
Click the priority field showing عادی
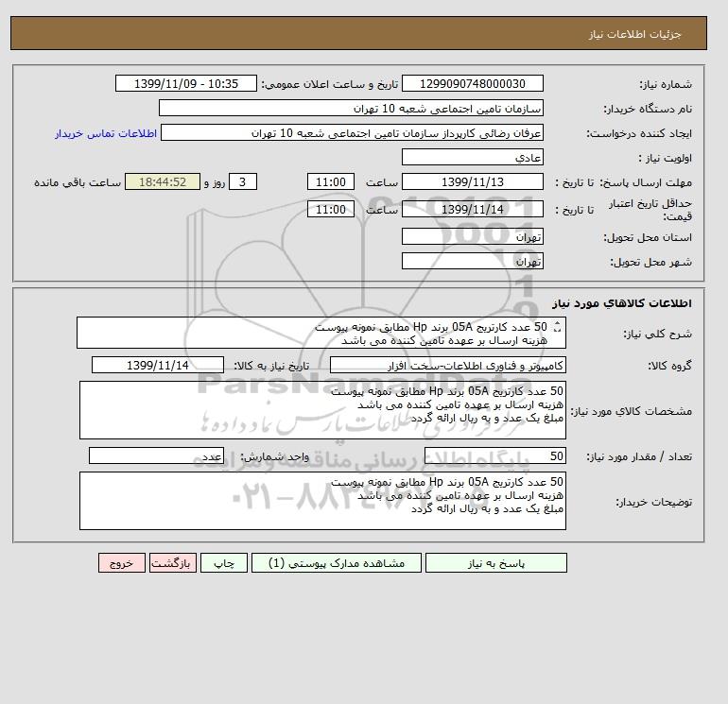coord(472,157)
